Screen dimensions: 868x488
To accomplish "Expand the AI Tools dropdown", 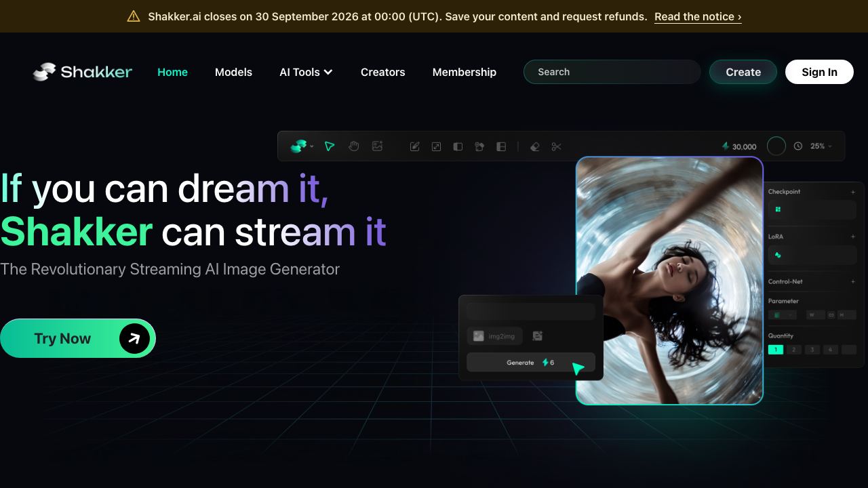I will (306, 72).
